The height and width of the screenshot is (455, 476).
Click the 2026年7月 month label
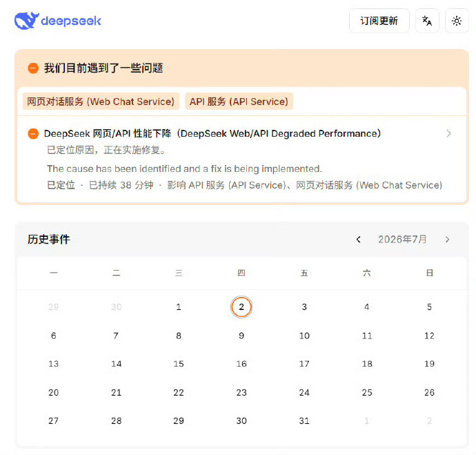pyautogui.click(x=402, y=240)
